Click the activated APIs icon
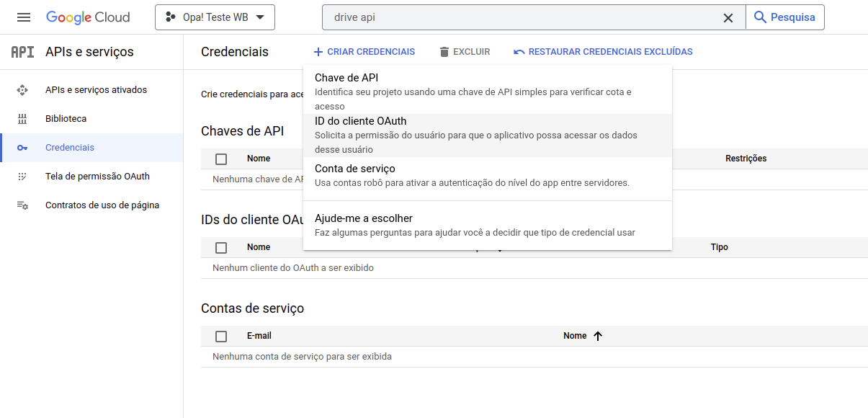 pos(22,90)
